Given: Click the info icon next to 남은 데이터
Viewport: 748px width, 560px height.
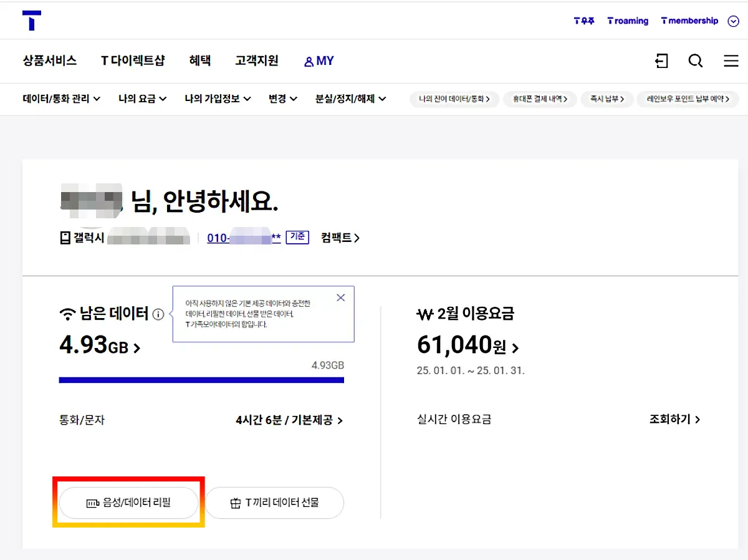Looking at the screenshot, I should 158,314.
